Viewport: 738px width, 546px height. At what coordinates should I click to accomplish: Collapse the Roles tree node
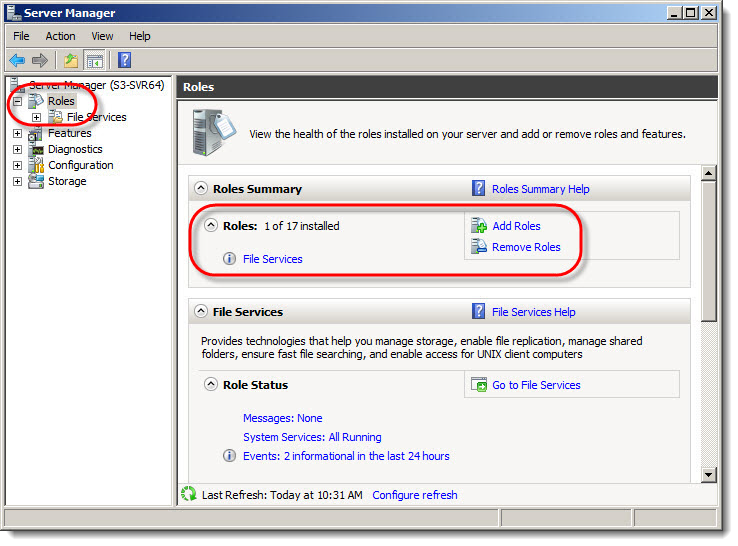(17, 101)
